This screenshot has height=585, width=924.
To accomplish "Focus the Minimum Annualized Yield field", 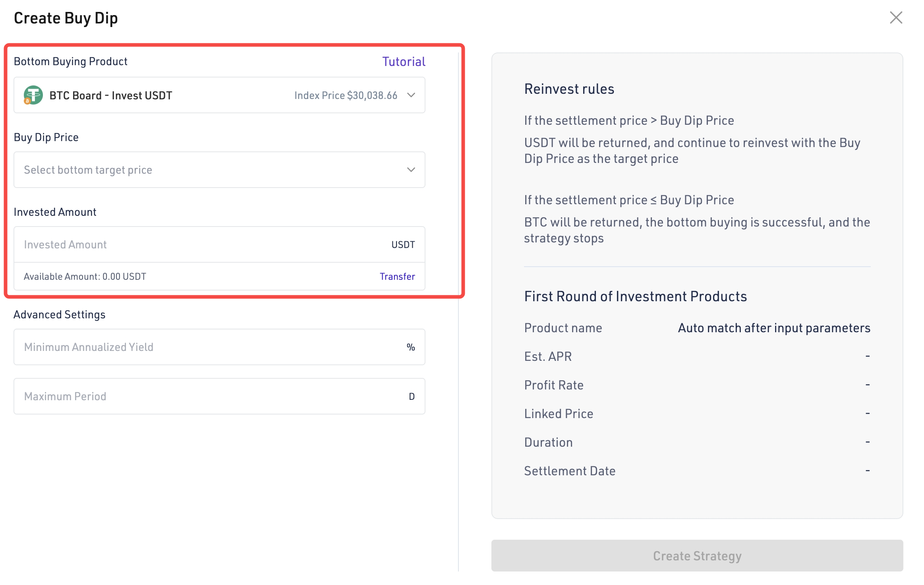I will [x=219, y=347].
